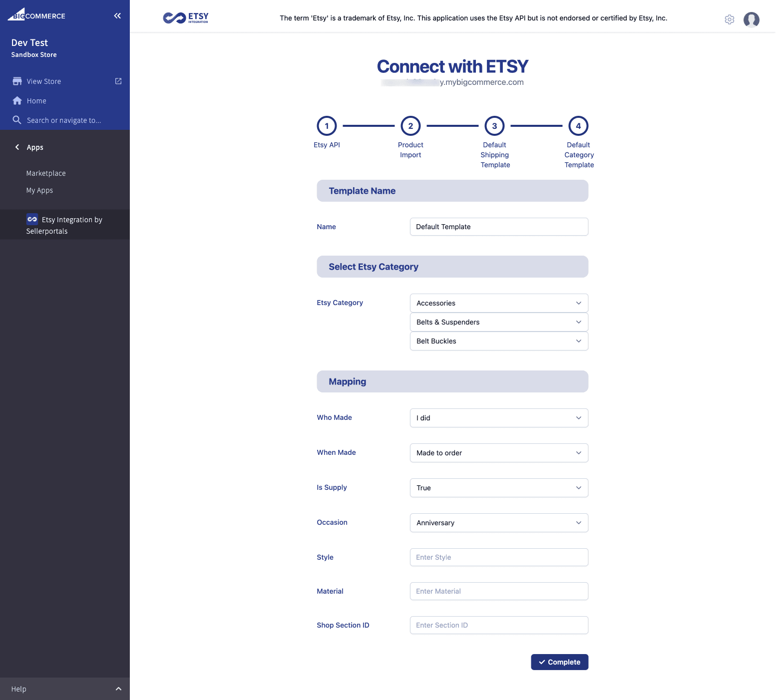The height and width of the screenshot is (700, 776).
Task: Open Marketplace in Apps menu
Action: click(x=46, y=173)
